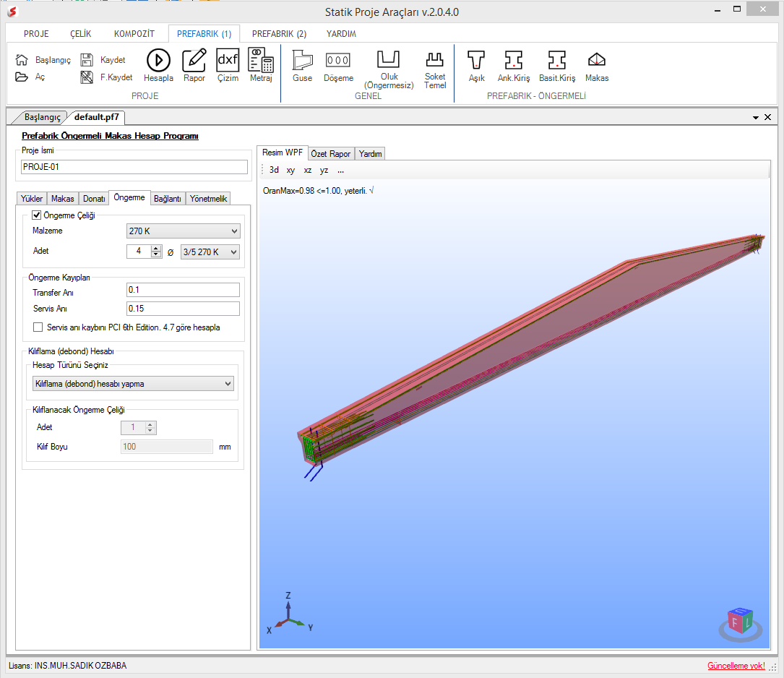Viewport: 784px width, 678px height.
Task: Decrease the Öngerme Adet spinner value
Action: coord(156,254)
